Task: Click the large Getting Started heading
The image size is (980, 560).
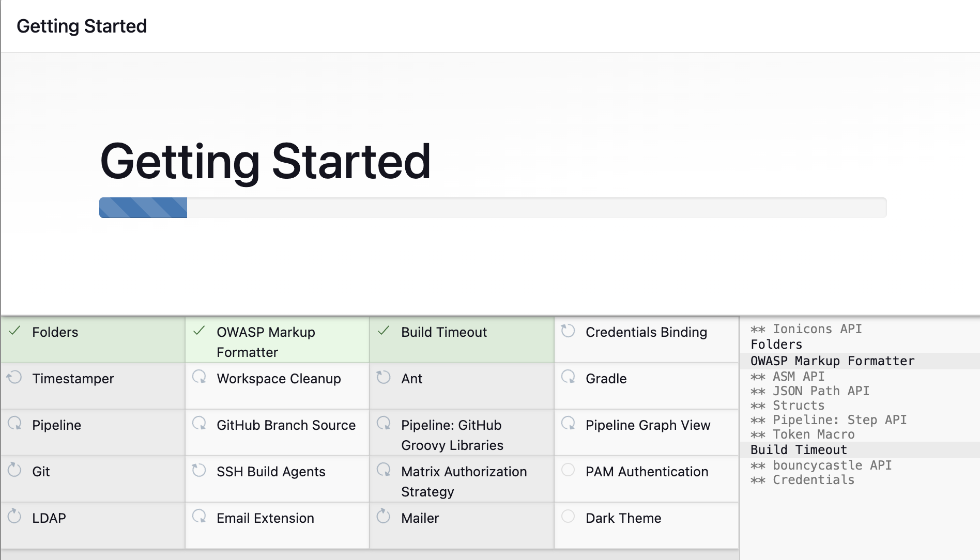Action: [265, 162]
